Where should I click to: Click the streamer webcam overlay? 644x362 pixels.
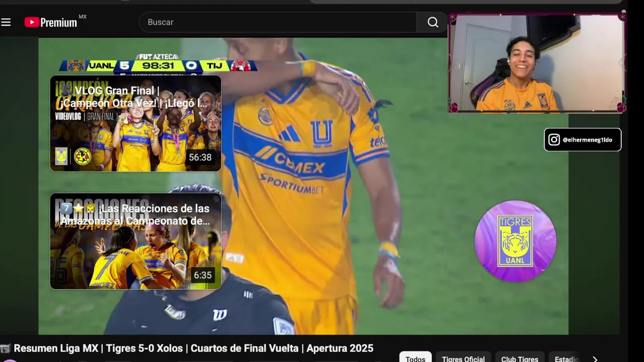tap(537, 63)
